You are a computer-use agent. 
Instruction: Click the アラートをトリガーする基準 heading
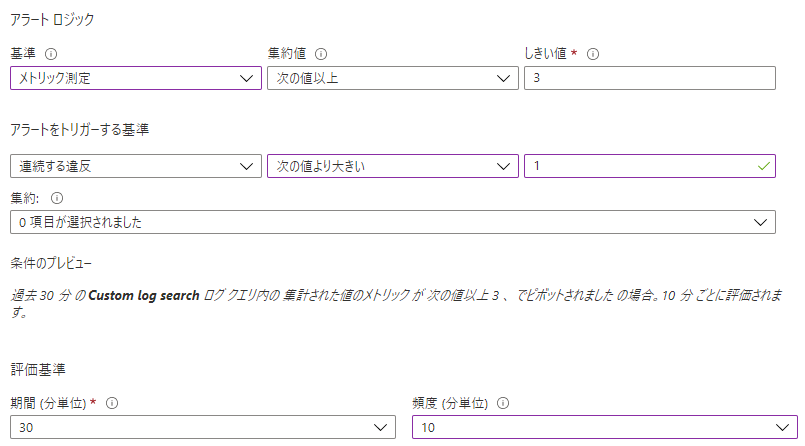80,129
